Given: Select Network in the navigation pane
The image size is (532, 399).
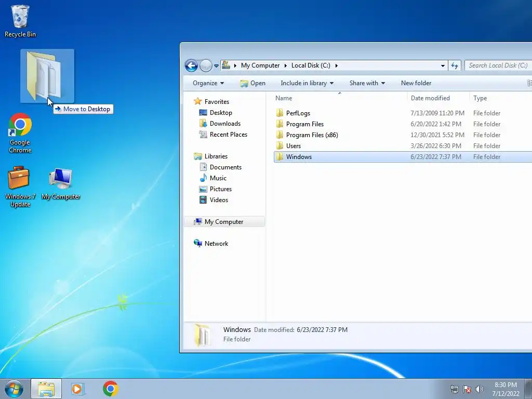Looking at the screenshot, I should tap(216, 244).
